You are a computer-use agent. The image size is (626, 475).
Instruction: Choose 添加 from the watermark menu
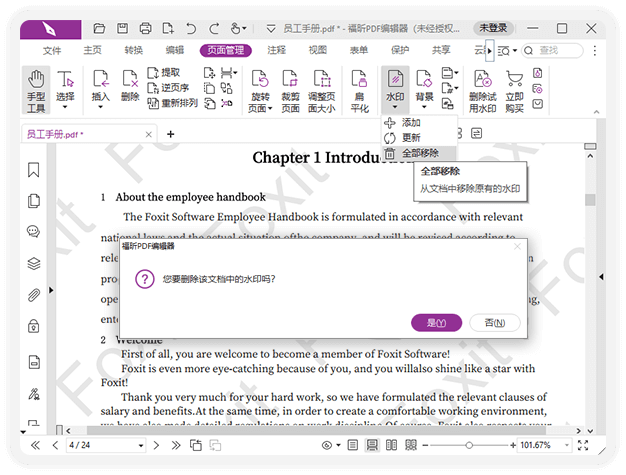point(419,123)
